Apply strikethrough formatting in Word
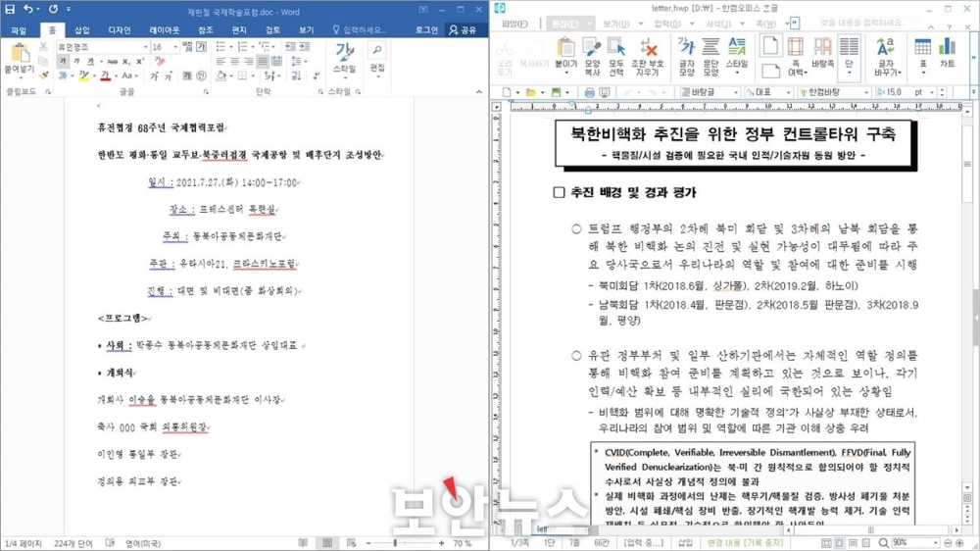Viewport: 980px width, 551px height. click(112, 62)
